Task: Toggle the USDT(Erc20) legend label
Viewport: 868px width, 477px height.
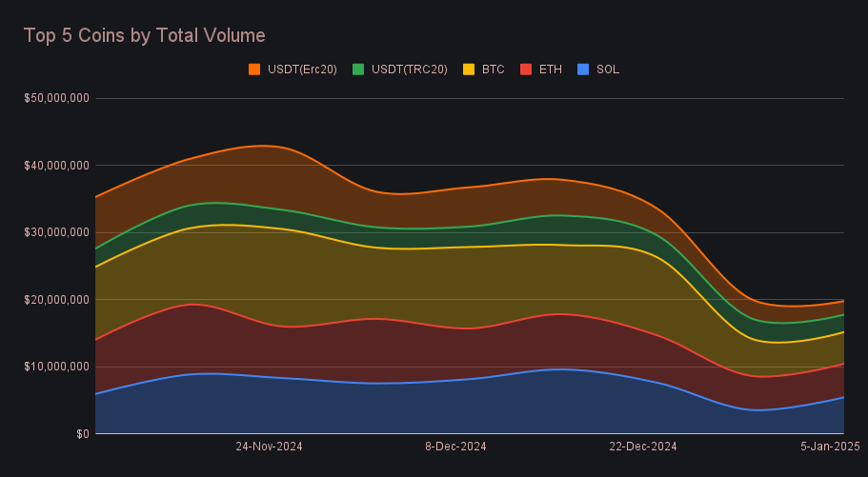Action: tap(302, 70)
